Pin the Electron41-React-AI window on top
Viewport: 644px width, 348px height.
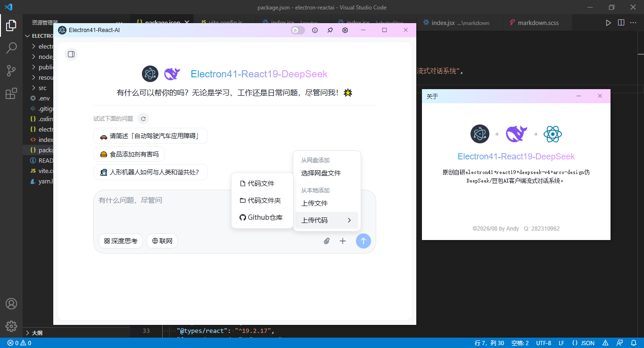[x=330, y=30]
